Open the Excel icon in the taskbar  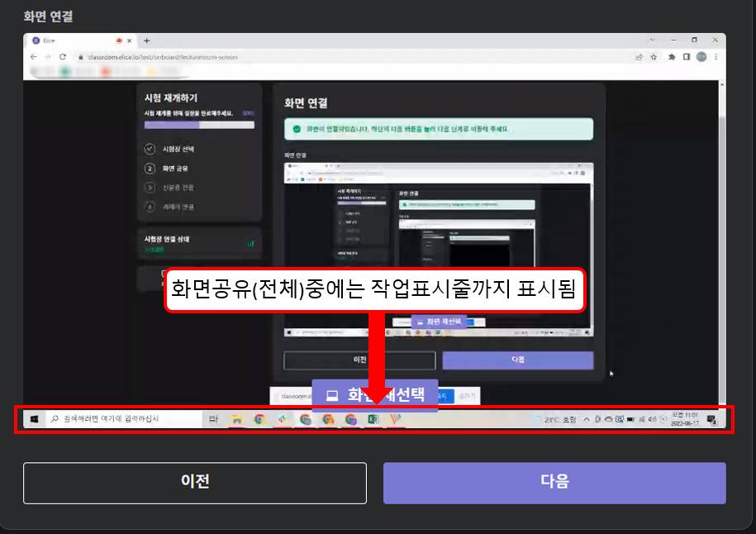tap(373, 420)
